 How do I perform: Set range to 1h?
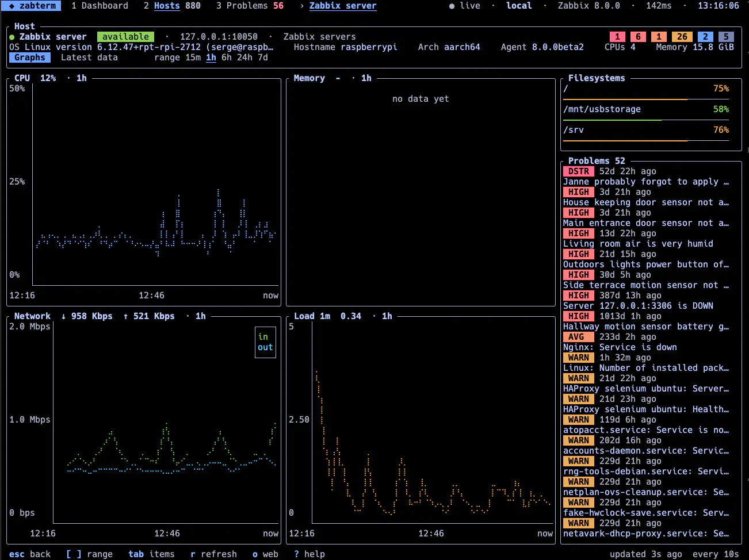click(x=211, y=57)
